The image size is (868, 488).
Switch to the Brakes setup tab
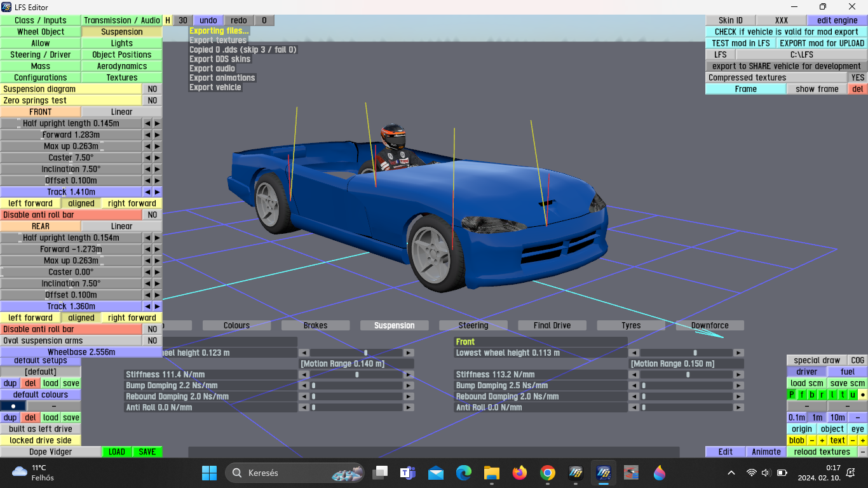[316, 325]
